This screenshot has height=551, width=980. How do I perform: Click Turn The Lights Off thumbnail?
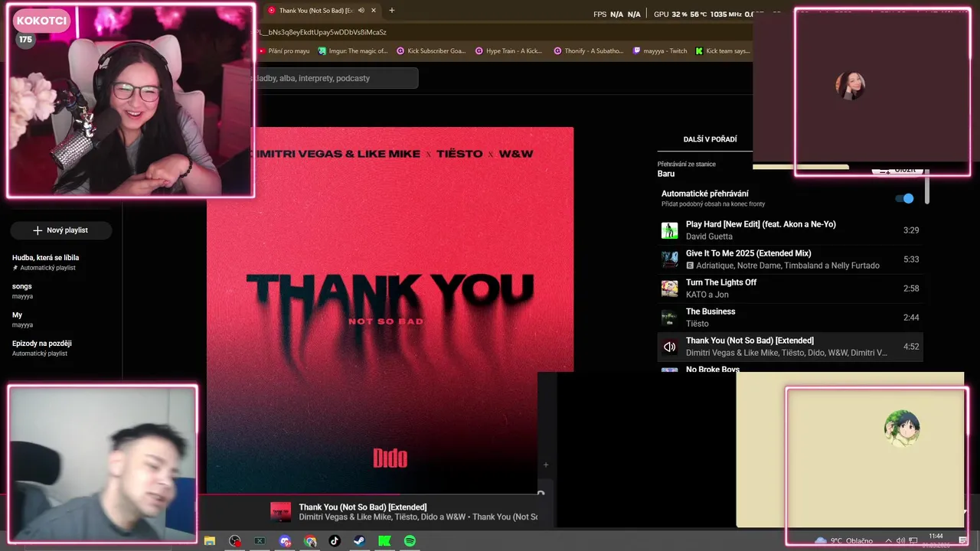669,289
